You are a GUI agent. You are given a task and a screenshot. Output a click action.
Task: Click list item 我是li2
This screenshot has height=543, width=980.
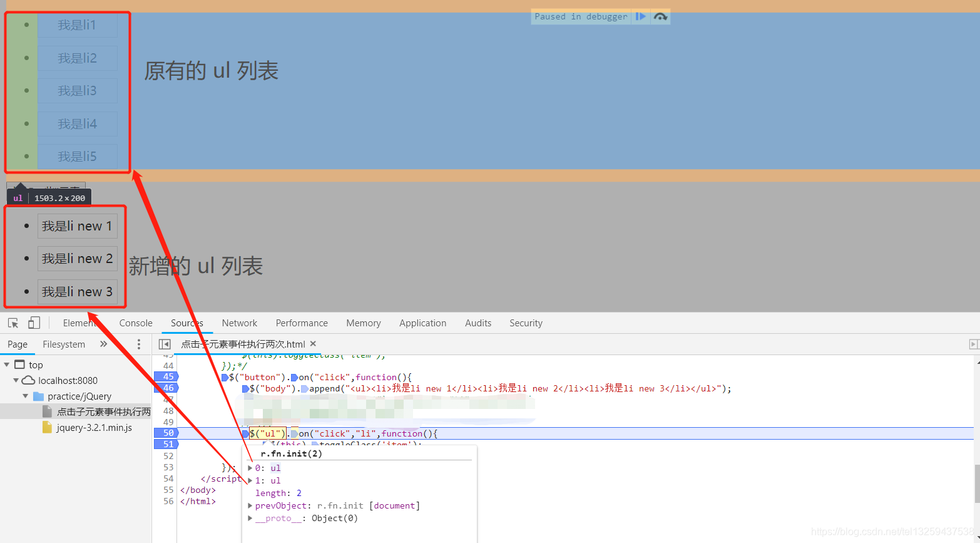coord(77,58)
